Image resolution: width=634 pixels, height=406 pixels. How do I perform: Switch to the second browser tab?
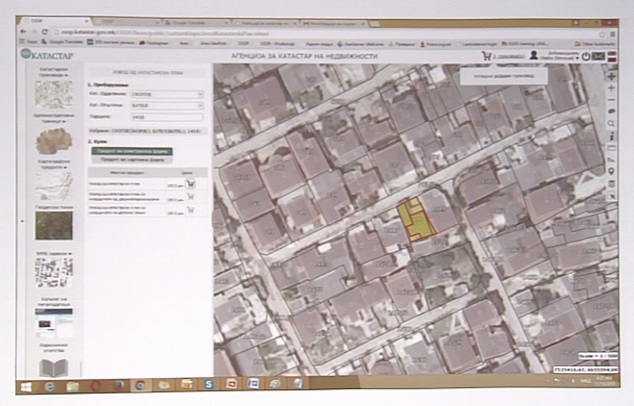(126, 22)
